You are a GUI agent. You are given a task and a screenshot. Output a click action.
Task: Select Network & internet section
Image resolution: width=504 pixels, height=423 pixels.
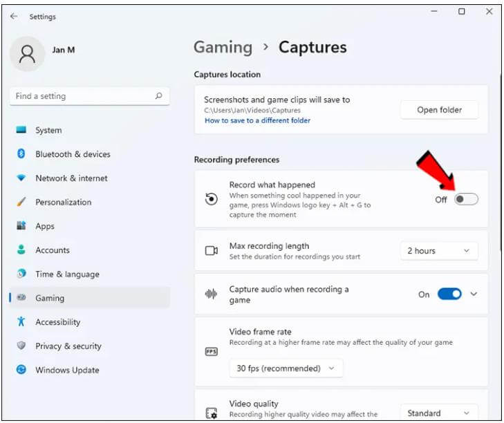point(89,178)
